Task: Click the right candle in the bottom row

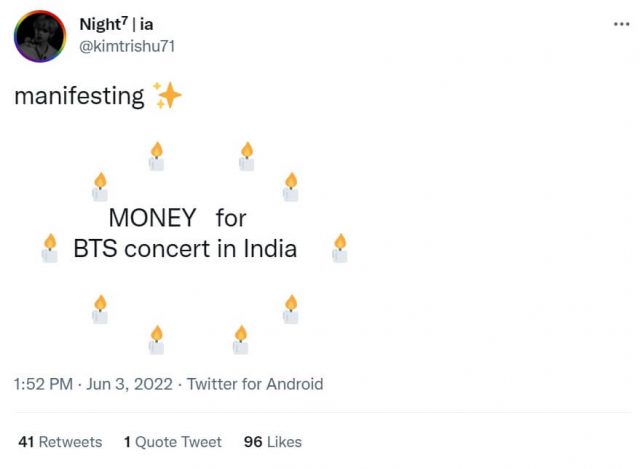Action: coord(240,340)
